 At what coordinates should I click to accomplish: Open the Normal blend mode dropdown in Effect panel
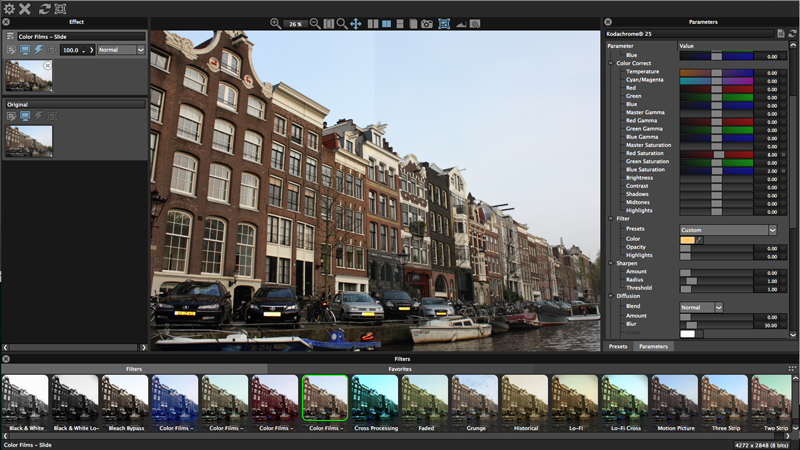[x=121, y=50]
